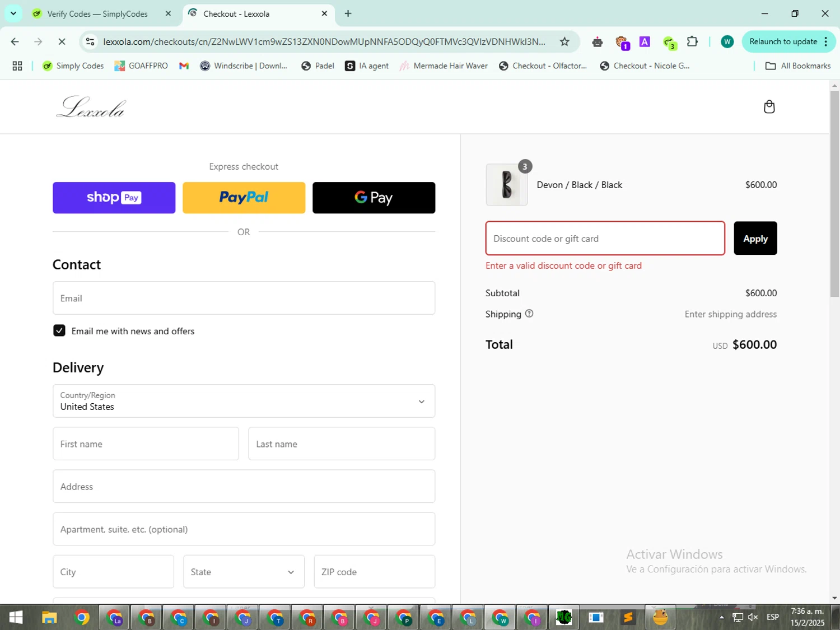Show shipping info help icon
This screenshot has height=630, width=840.
pyautogui.click(x=529, y=314)
